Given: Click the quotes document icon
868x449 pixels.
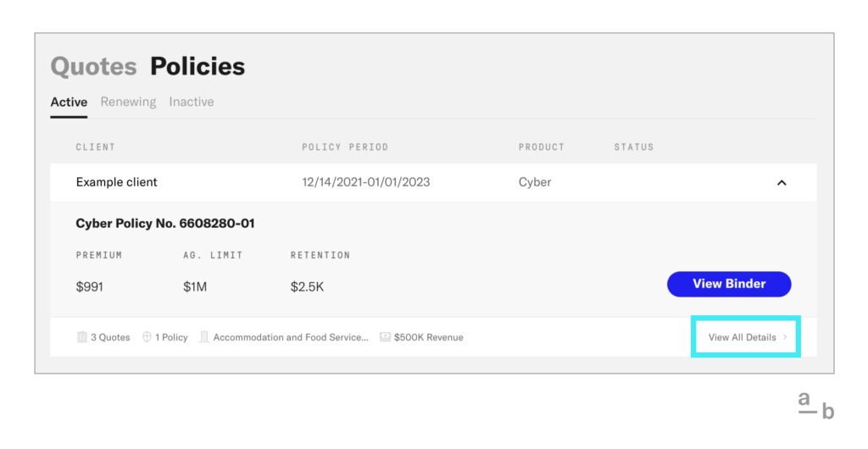Looking at the screenshot, I should tap(82, 337).
